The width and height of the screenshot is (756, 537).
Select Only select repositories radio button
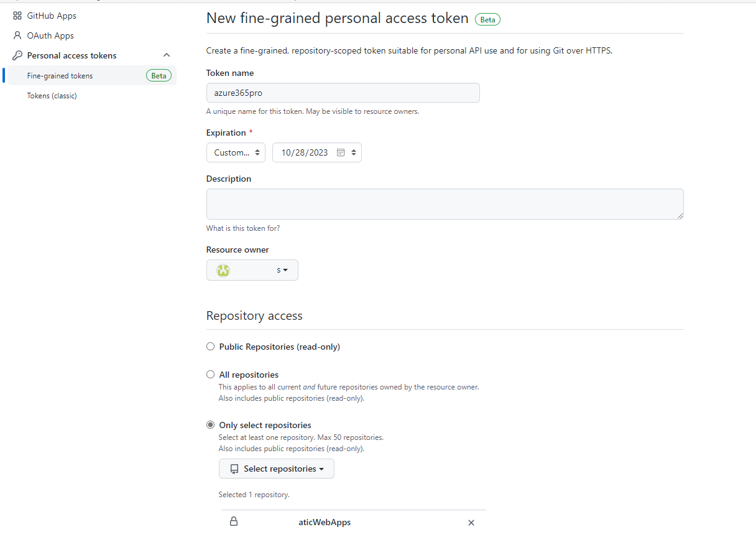coord(211,425)
